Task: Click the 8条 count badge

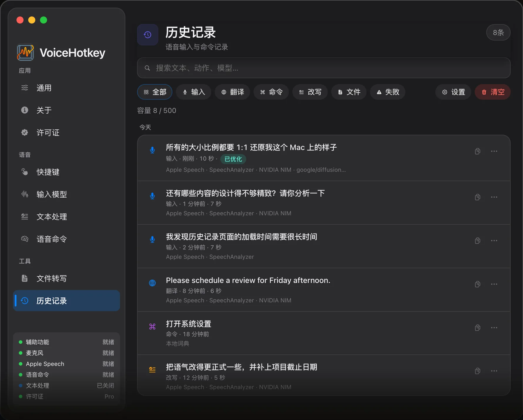Action: (x=498, y=32)
